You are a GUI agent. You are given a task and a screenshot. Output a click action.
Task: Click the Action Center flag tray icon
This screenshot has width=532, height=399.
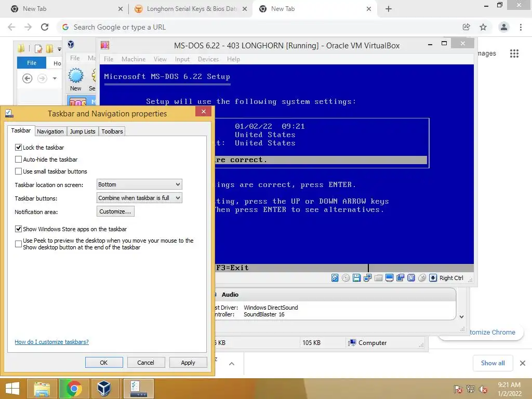[x=458, y=389]
